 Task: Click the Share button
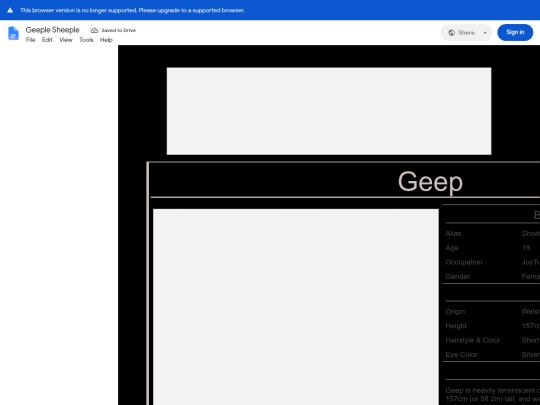click(x=459, y=33)
